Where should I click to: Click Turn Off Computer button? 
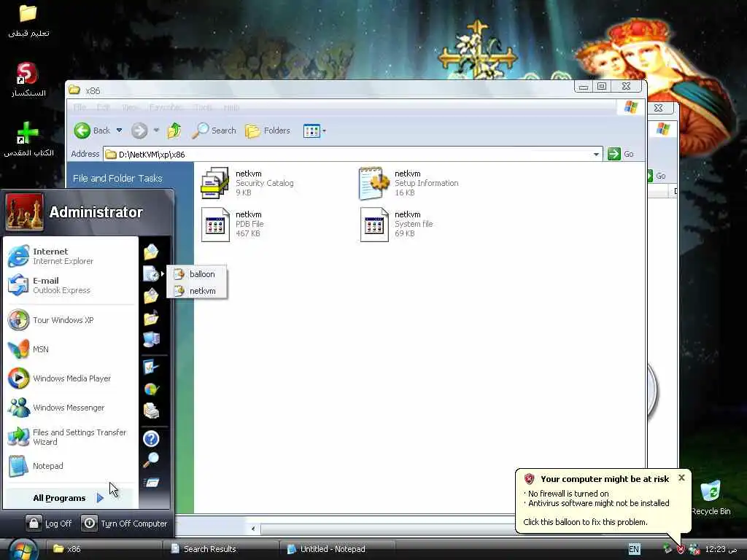click(x=124, y=524)
